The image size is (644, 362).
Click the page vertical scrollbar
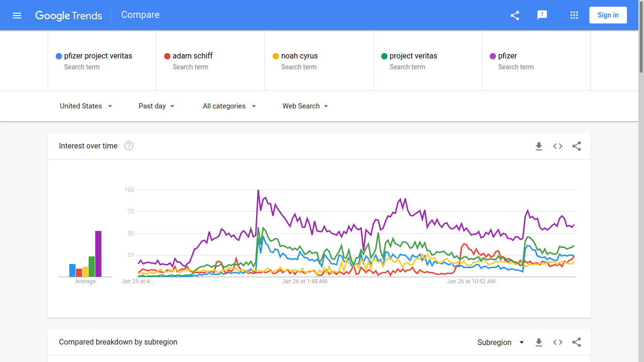(641, 37)
